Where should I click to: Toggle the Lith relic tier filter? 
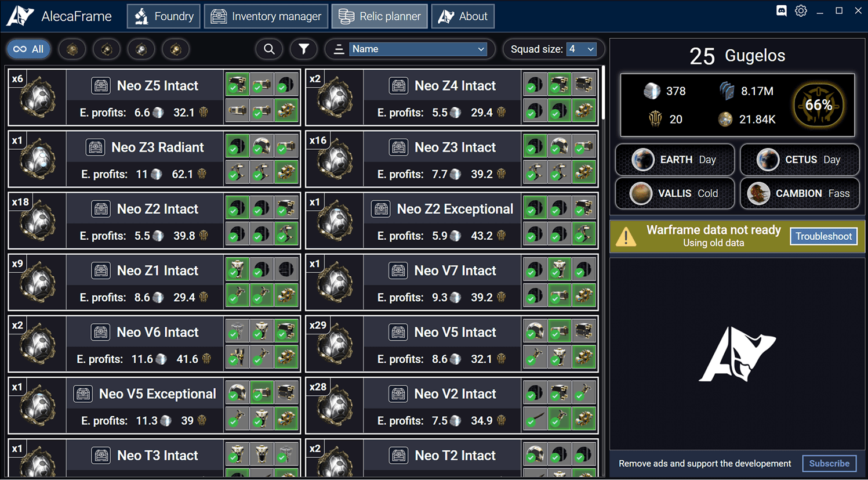click(x=72, y=49)
